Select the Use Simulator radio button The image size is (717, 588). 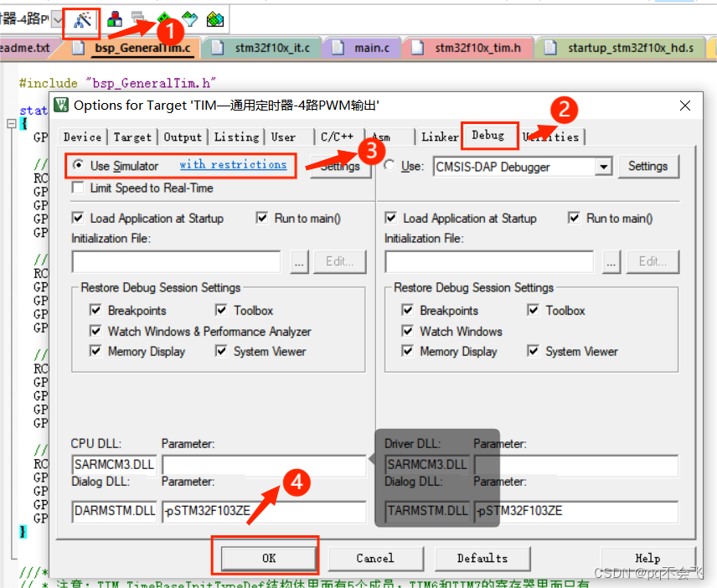coord(79,165)
